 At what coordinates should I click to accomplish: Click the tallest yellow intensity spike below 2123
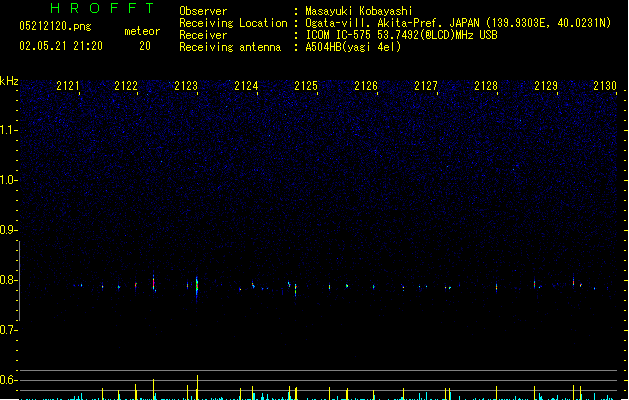coord(197,387)
